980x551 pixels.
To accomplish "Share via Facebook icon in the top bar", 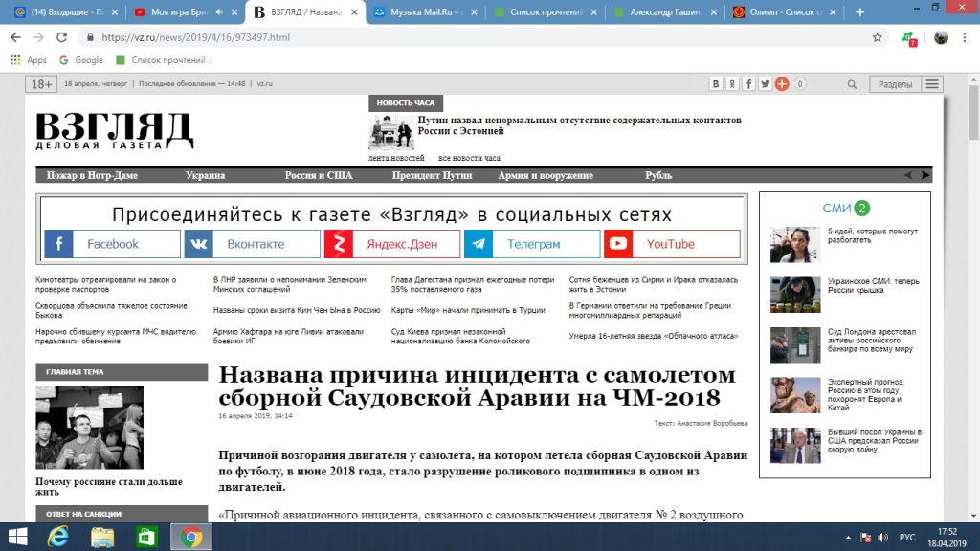I will [x=748, y=84].
